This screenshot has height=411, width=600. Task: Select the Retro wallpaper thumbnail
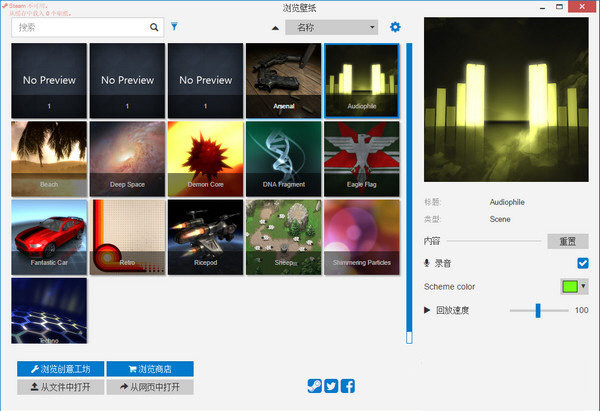click(127, 237)
